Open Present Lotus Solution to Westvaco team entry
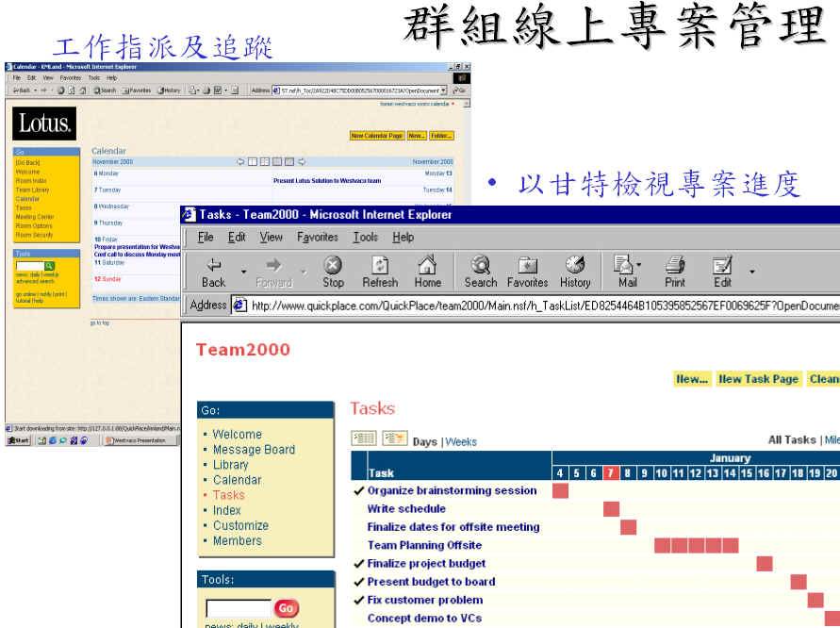This screenshot has width=840, height=628. tap(327, 181)
